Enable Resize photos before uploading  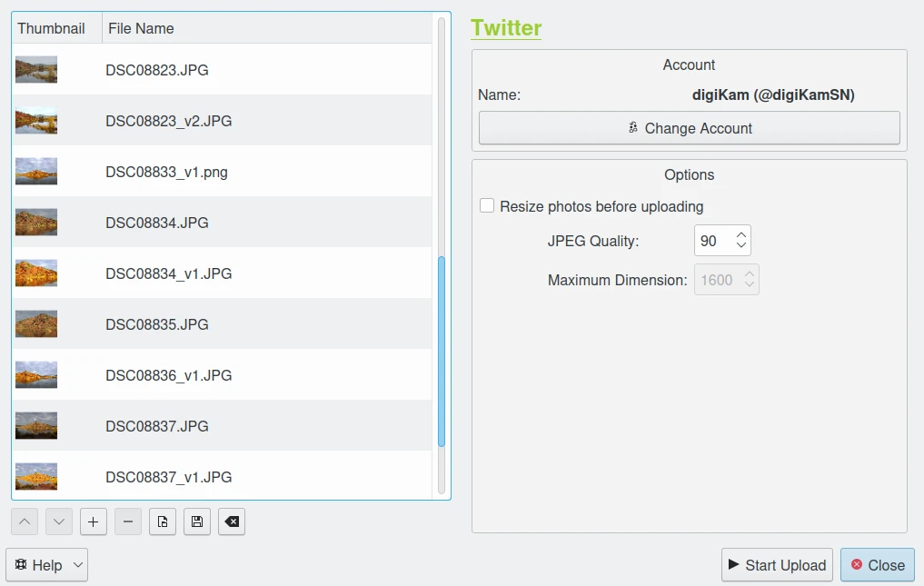488,206
